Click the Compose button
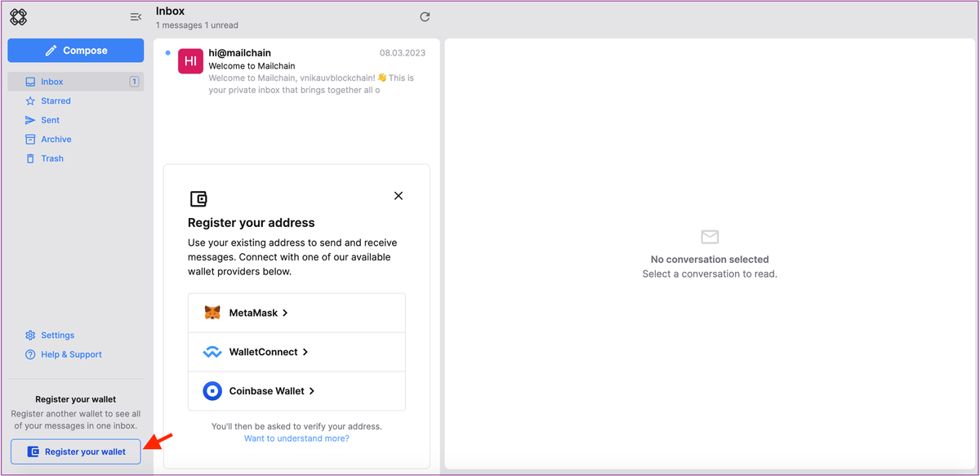The width and height of the screenshot is (980, 476). pos(76,51)
